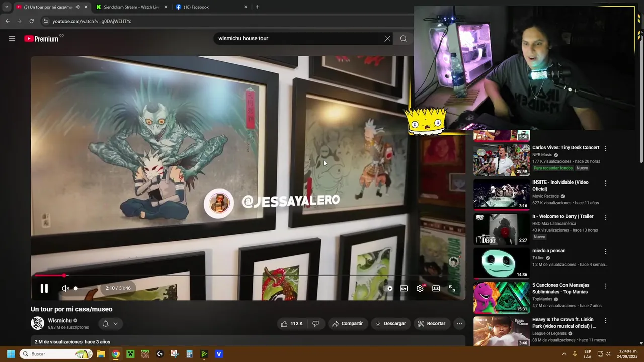Launch the Minecraft creeper taskbar icon

[130, 354]
